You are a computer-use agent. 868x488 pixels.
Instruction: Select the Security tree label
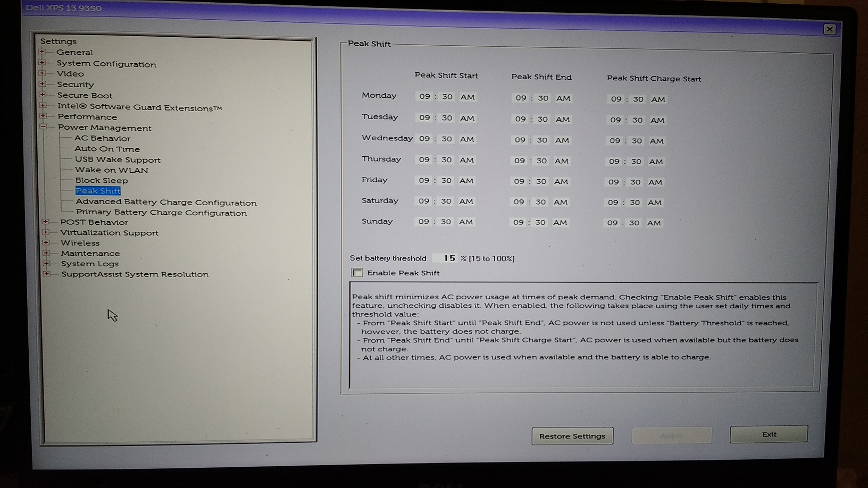pos(76,85)
